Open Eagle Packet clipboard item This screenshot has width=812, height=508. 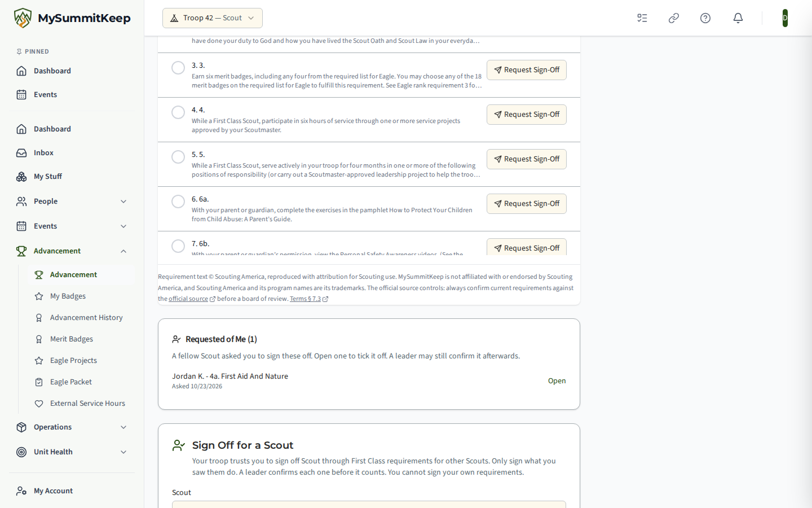click(x=81, y=382)
